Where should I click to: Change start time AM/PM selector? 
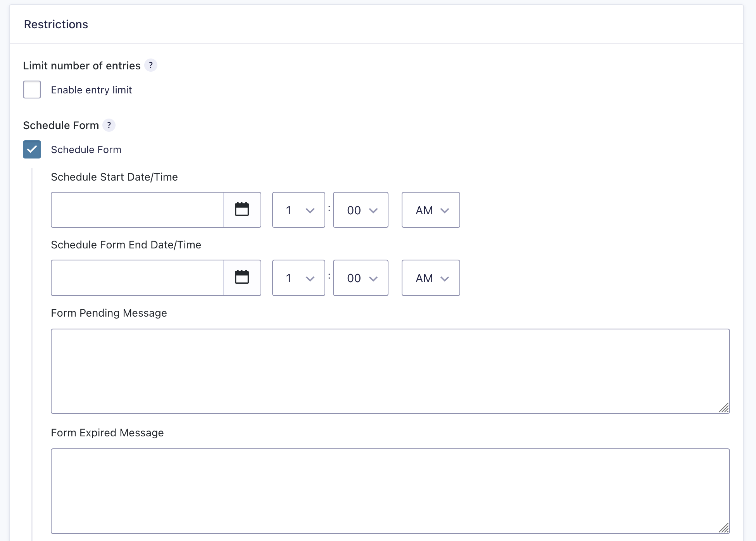(x=431, y=210)
